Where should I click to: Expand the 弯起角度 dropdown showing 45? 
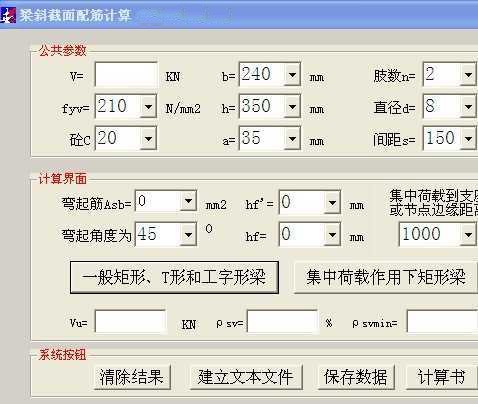point(188,235)
